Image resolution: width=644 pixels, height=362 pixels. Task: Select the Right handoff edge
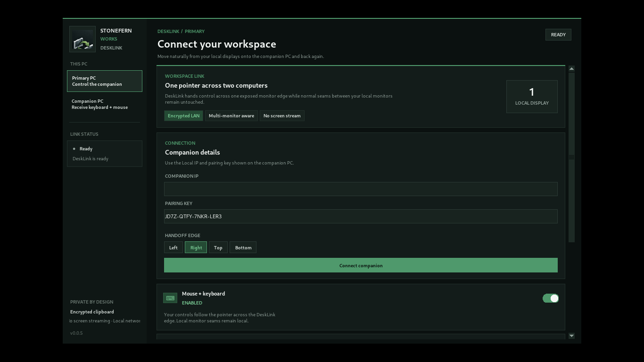click(x=196, y=247)
